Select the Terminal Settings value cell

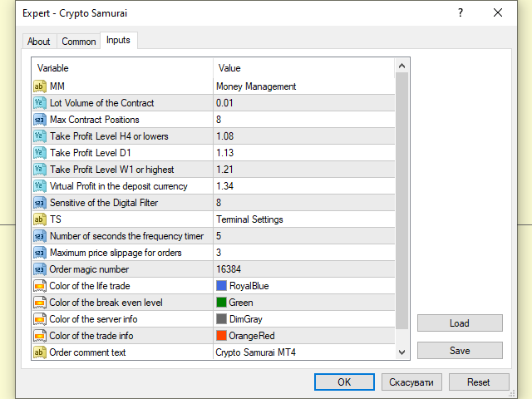click(x=304, y=219)
